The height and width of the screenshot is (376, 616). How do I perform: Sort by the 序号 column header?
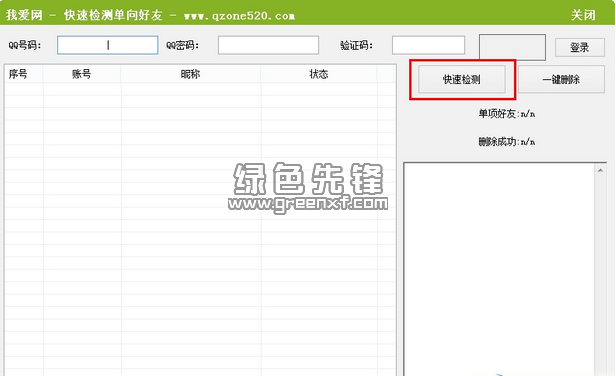click(x=24, y=74)
